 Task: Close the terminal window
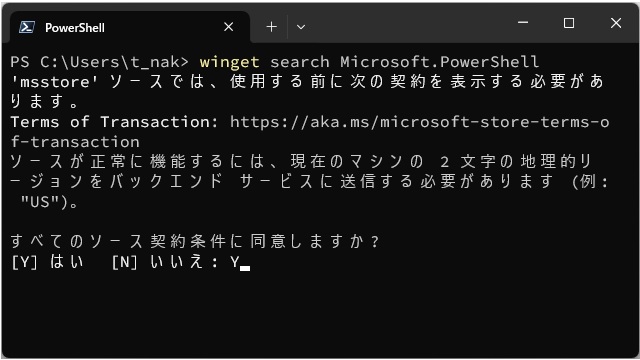tap(616, 23)
